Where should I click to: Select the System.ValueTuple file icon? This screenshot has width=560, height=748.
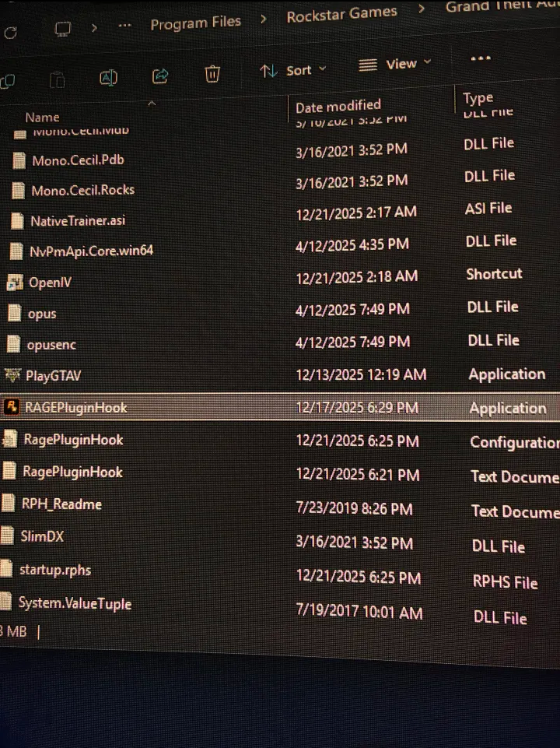(5, 601)
